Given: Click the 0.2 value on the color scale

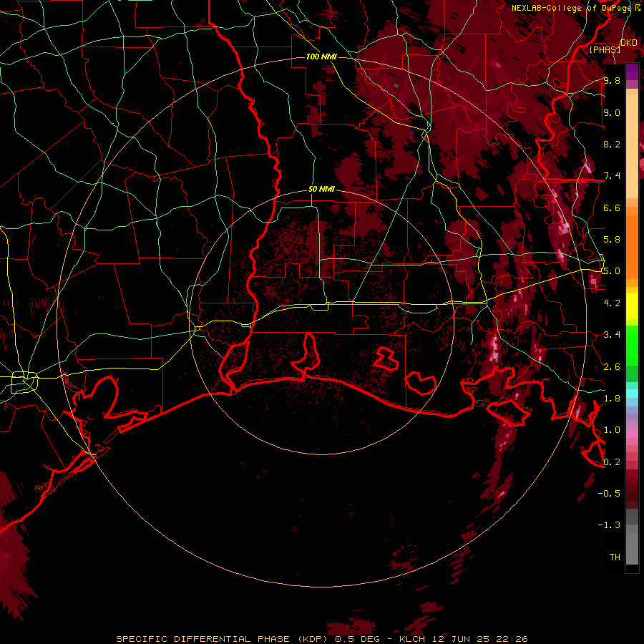Looking at the screenshot, I should pyautogui.click(x=612, y=462).
